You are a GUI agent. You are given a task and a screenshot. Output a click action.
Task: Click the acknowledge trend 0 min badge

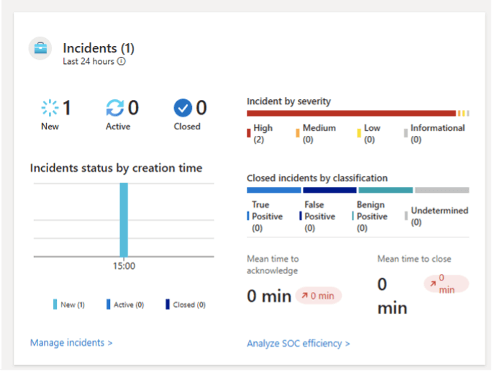point(319,296)
